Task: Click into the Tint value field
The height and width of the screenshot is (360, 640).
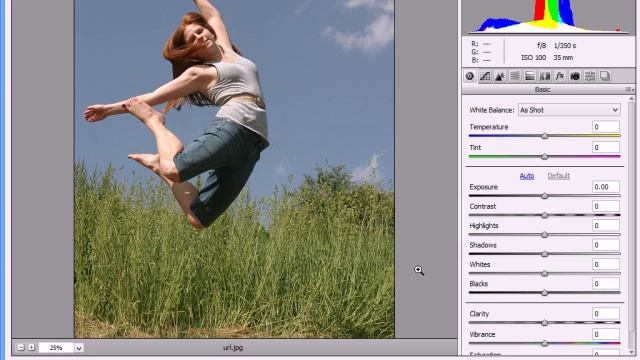Action: (606, 147)
